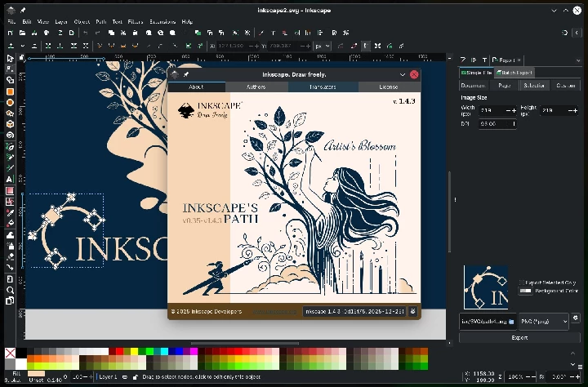Switch to Batch Export mode
The image size is (588, 387).
(x=515, y=73)
